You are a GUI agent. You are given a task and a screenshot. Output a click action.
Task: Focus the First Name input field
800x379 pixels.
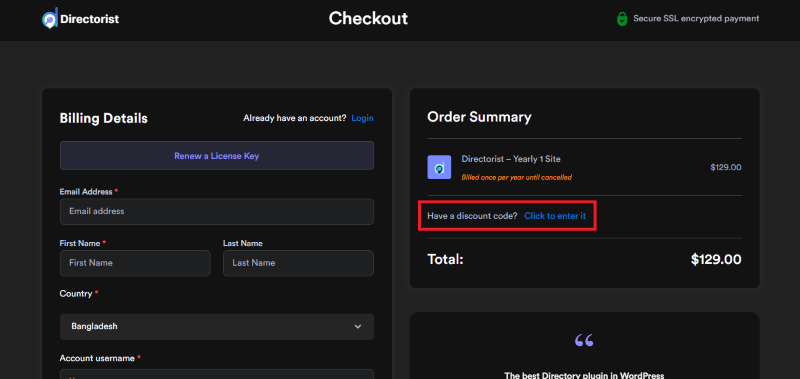[x=135, y=263]
